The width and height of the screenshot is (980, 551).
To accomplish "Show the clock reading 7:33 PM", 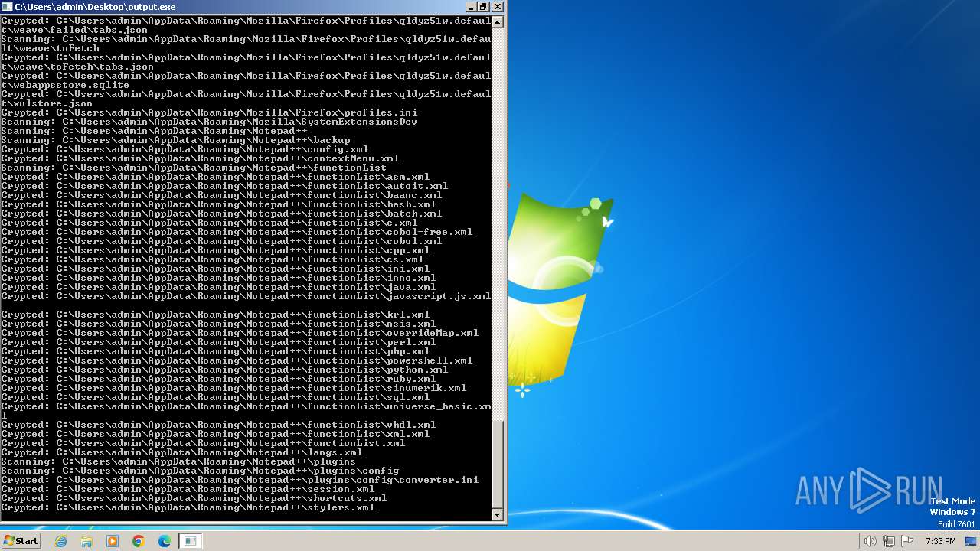I will click(940, 541).
